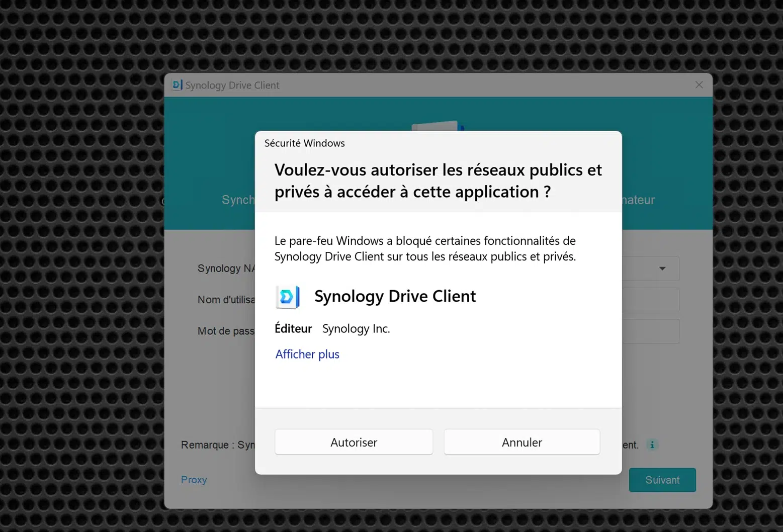
Task: Click Autoriser to allow firewall access
Action: tap(354, 442)
